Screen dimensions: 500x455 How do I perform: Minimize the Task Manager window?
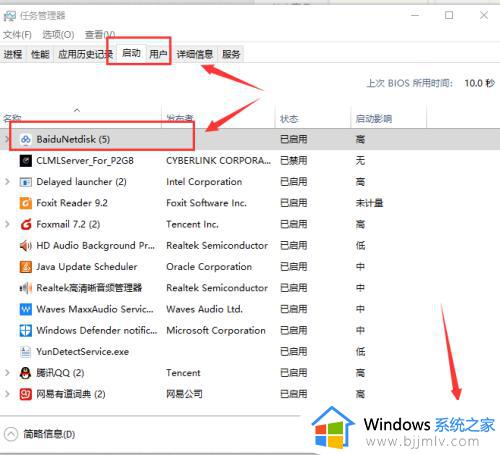[415, 15]
